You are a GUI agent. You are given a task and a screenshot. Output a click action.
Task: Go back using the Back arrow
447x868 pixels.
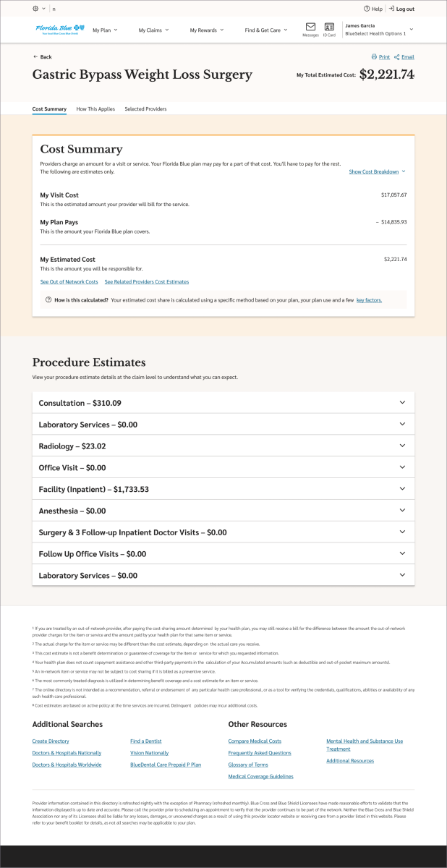point(35,57)
